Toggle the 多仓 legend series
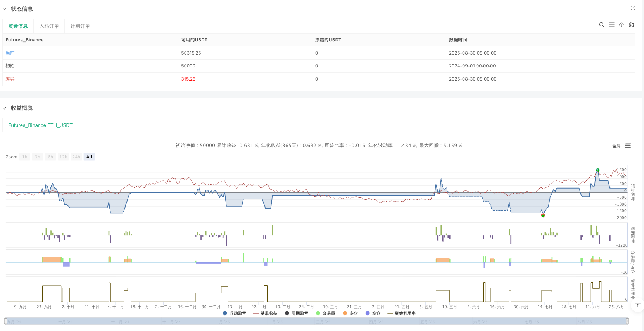The image size is (644, 331). (x=350, y=313)
